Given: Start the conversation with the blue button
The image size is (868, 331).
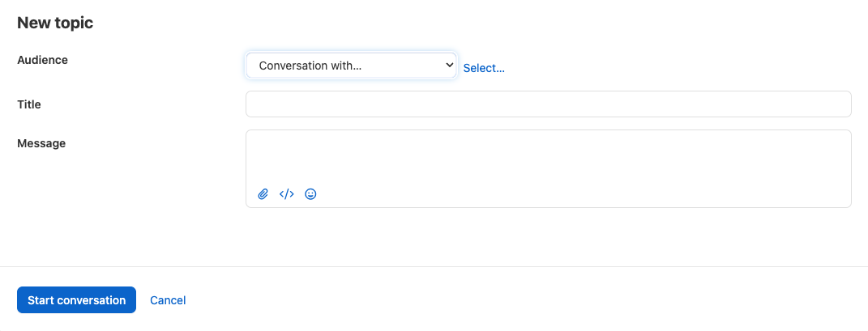Looking at the screenshot, I should [x=76, y=300].
